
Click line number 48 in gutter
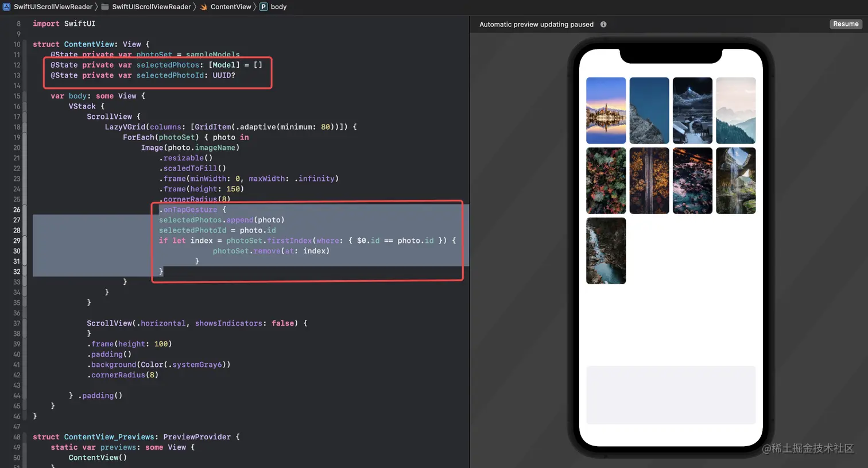click(17, 437)
